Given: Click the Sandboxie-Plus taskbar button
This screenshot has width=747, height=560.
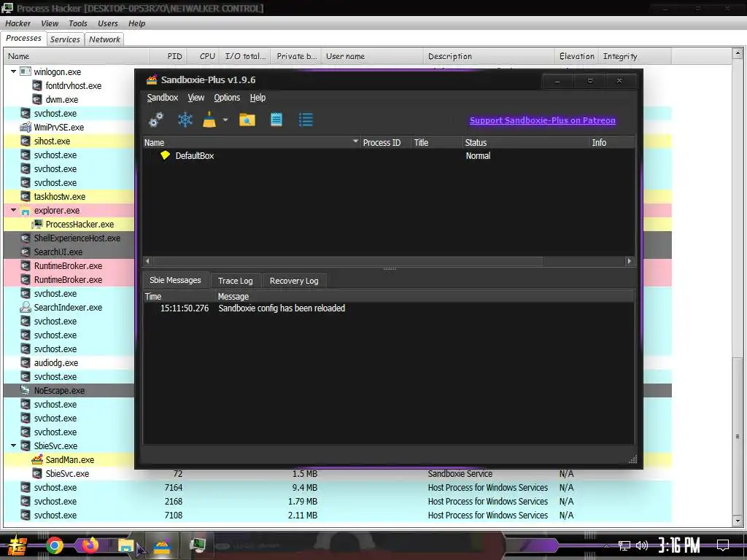Looking at the screenshot, I should pyautogui.click(x=162, y=545).
